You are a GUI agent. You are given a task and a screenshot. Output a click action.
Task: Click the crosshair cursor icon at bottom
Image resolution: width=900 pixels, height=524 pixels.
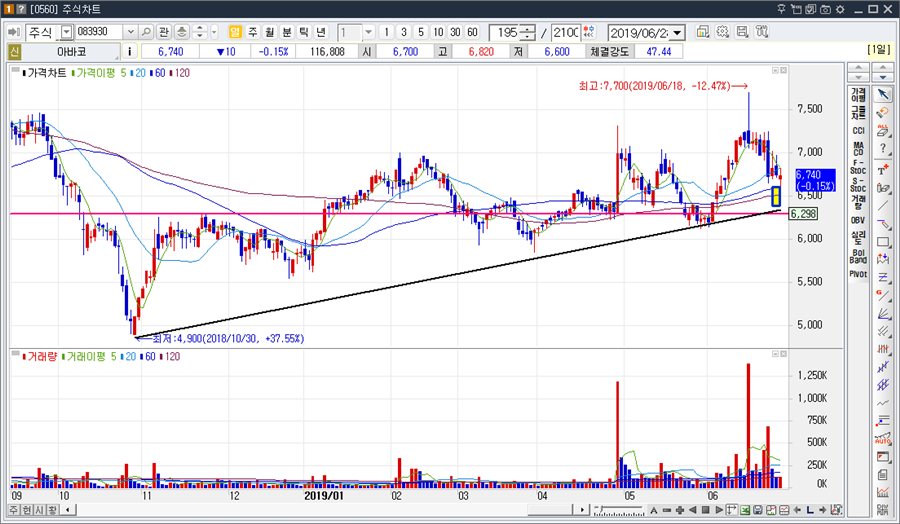click(x=731, y=510)
